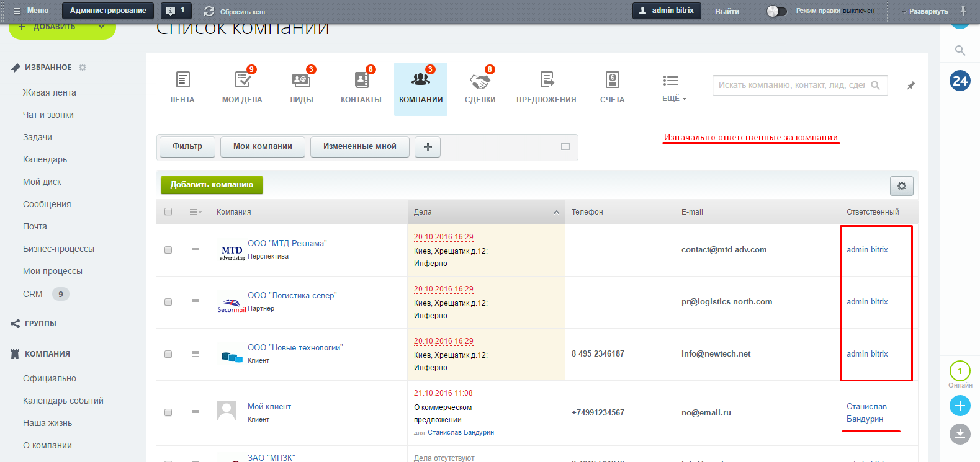The image size is (980, 462).
Task: Click Выйти logout link
Action: tap(727, 11)
